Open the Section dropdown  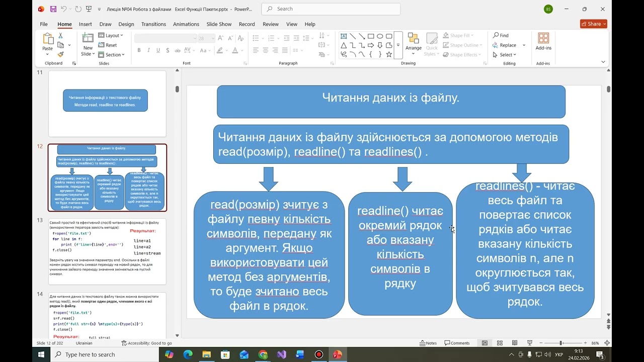point(111,55)
